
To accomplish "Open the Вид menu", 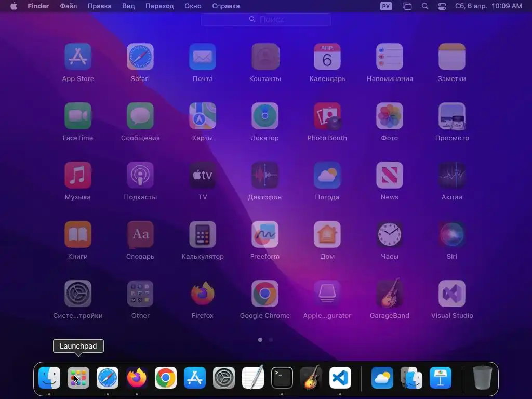I will [x=129, y=6].
